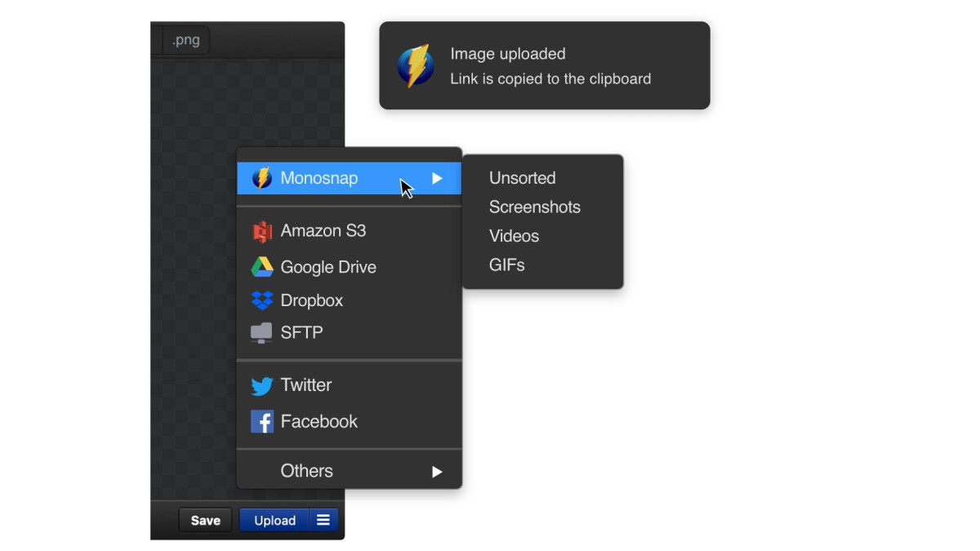Screen dimensions: 980x551
Task: Expand the Others submenu arrow
Action: point(437,471)
